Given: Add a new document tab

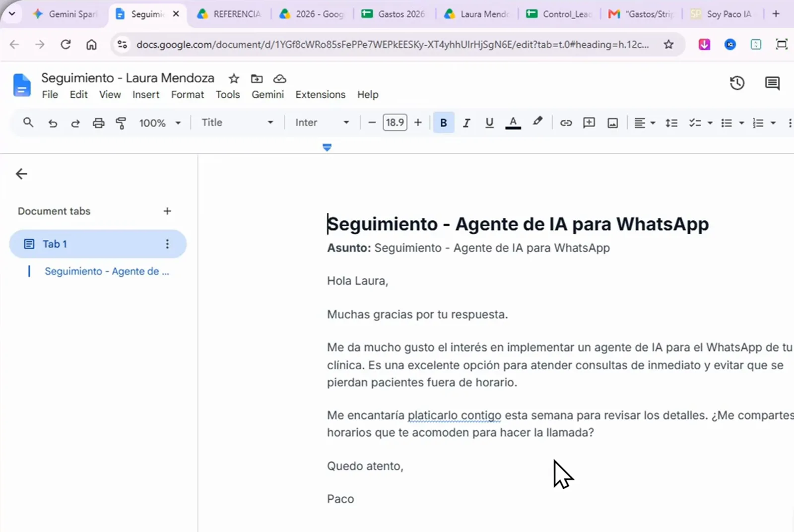Looking at the screenshot, I should [167, 211].
